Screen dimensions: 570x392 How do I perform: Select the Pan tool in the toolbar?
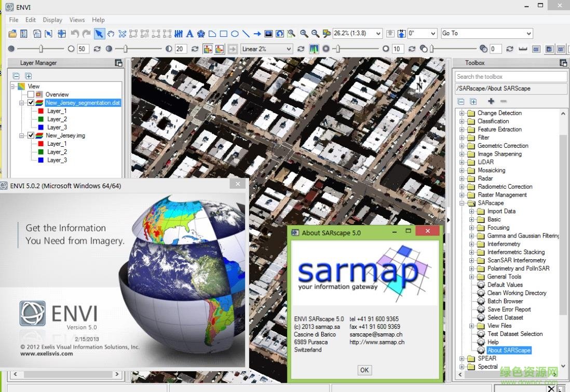pos(110,34)
